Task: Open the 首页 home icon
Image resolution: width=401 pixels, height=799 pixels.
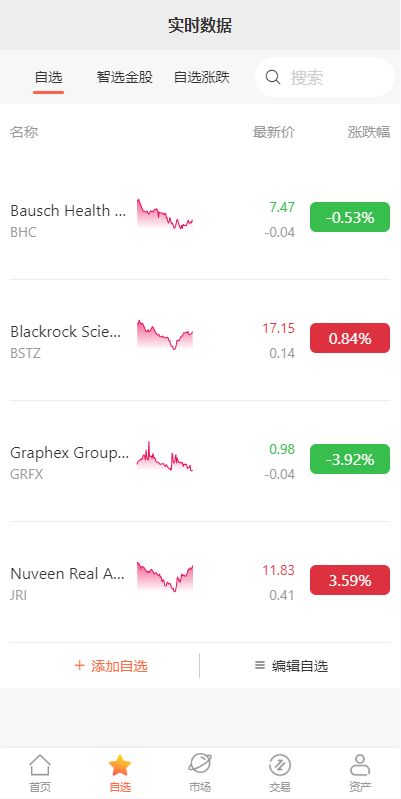Action: click(40, 765)
